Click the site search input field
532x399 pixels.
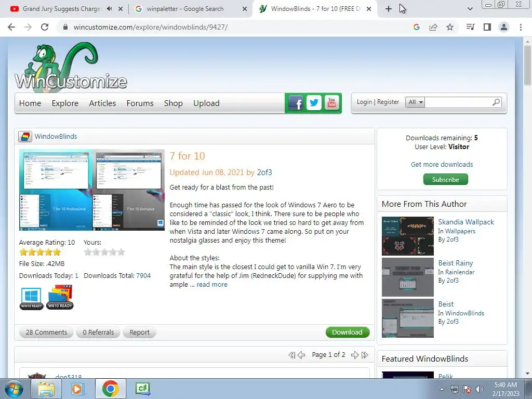[x=458, y=102]
